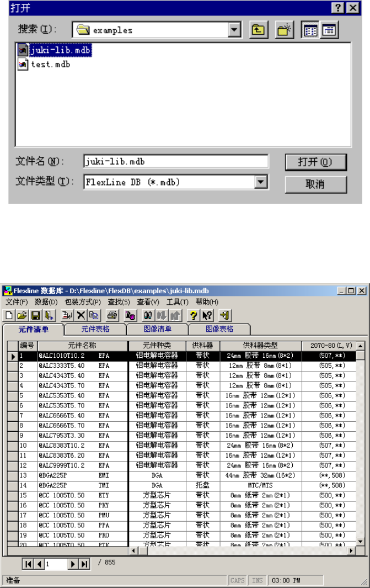The height and width of the screenshot is (588, 370).
Task: Jump to last record navigation button
Action: pyautogui.click(x=84, y=564)
